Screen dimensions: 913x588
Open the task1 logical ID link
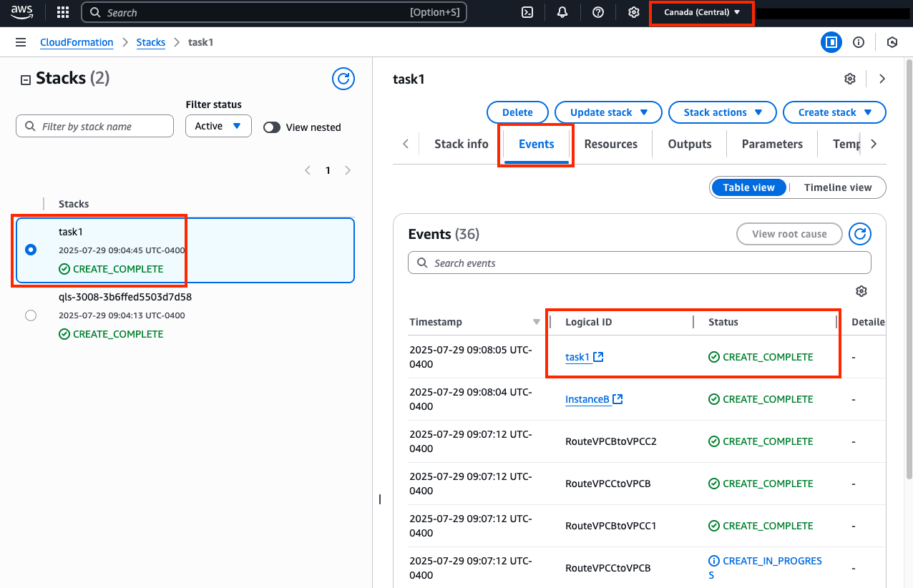coord(584,357)
